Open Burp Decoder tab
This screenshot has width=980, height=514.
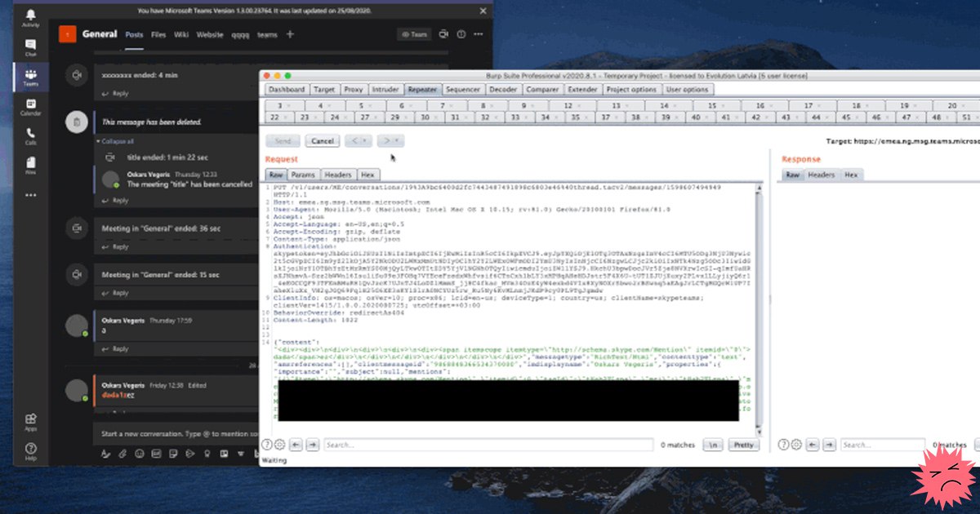point(503,89)
